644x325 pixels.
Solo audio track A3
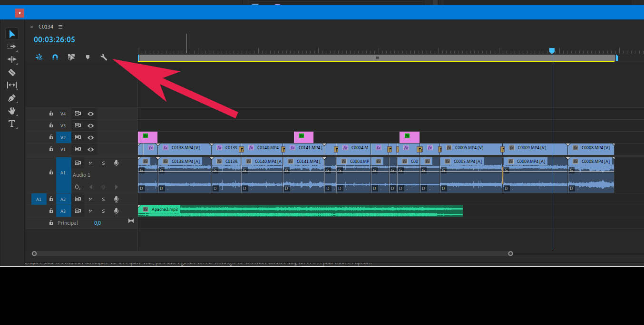point(103,211)
